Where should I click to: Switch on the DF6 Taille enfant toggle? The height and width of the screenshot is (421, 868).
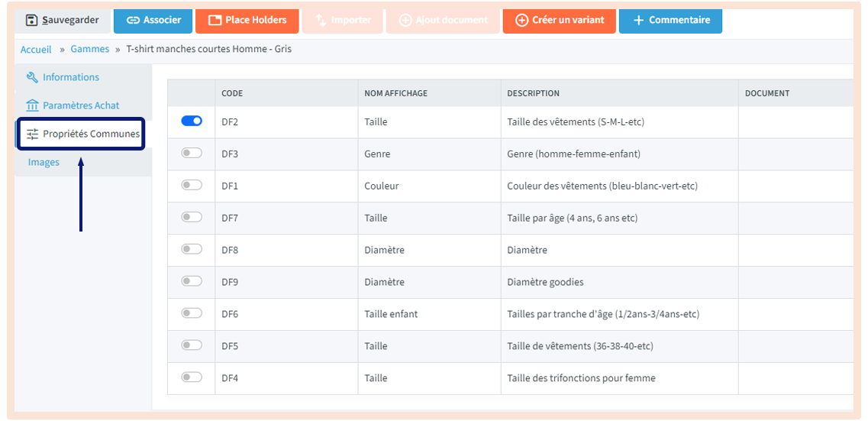[x=192, y=313]
